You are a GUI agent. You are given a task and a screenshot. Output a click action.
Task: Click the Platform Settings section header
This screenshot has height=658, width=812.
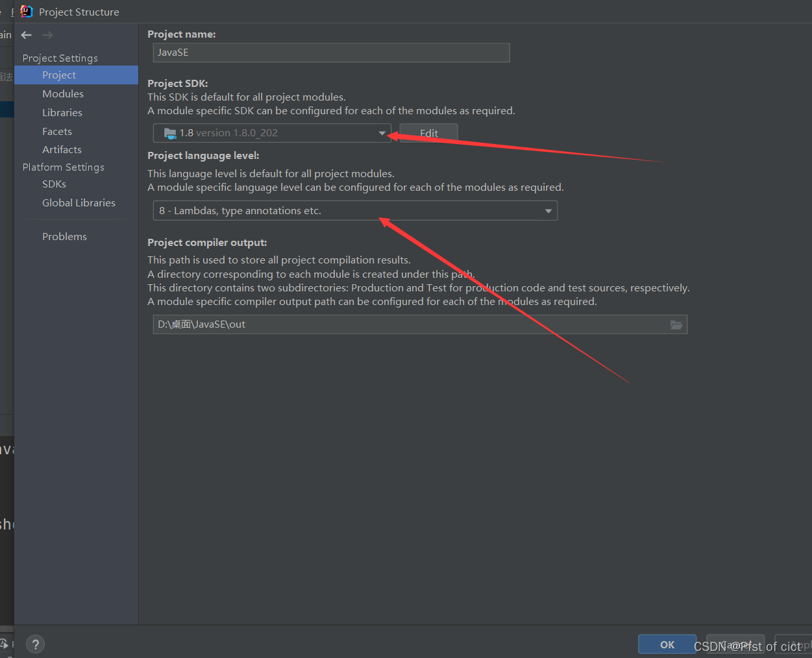coord(64,167)
